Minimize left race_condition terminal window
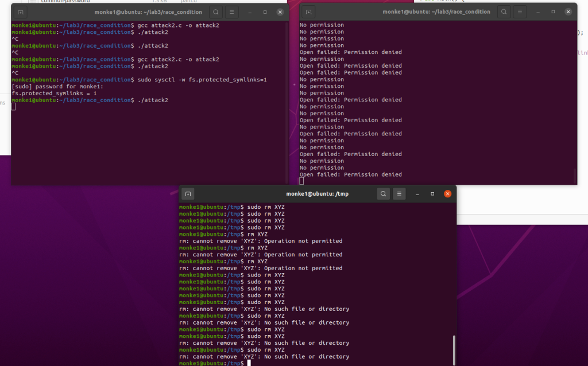The width and height of the screenshot is (588, 366). coord(250,12)
